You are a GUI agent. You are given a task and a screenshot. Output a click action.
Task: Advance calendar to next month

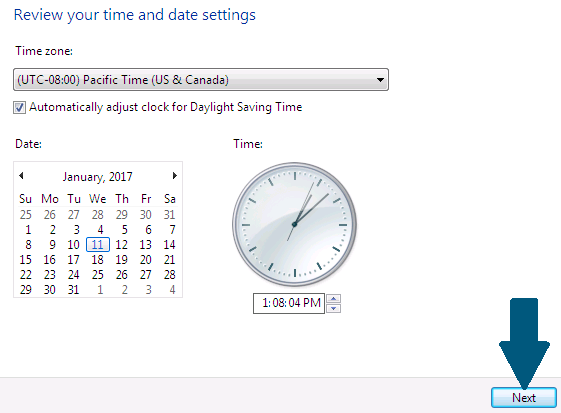175,176
